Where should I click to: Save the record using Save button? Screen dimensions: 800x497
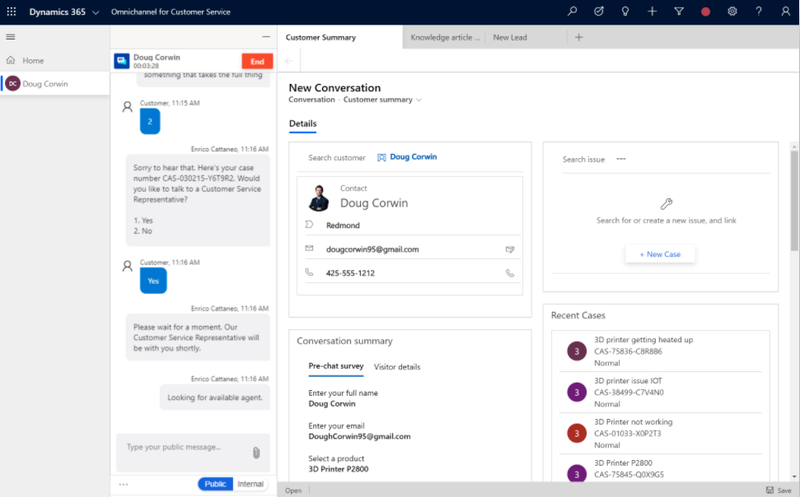click(x=779, y=490)
